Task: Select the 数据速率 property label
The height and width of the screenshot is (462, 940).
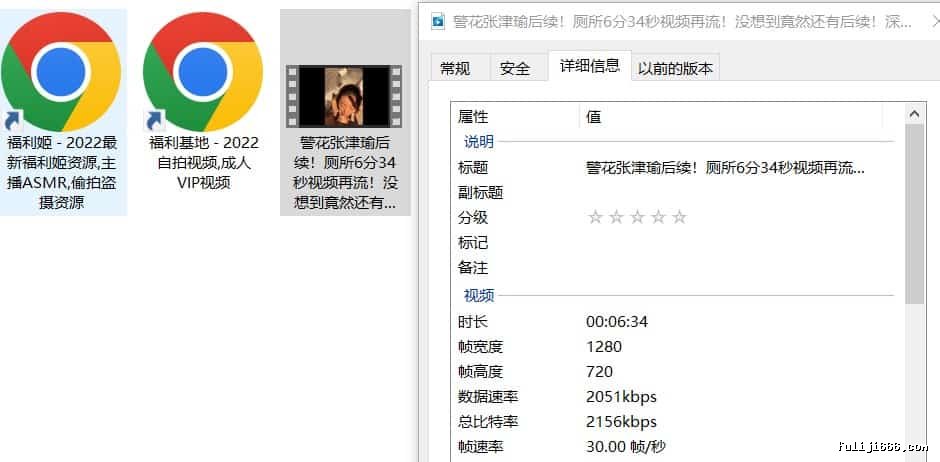Action: coord(488,397)
